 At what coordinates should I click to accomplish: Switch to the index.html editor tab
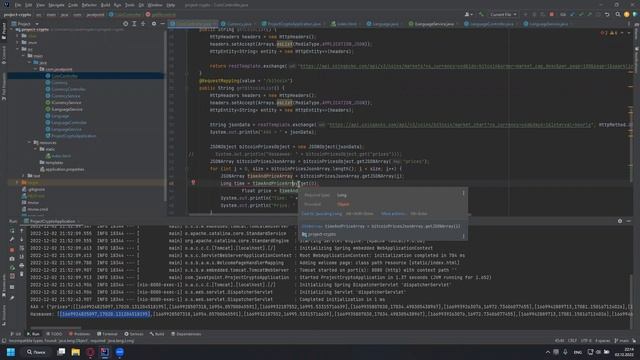coord(344,24)
